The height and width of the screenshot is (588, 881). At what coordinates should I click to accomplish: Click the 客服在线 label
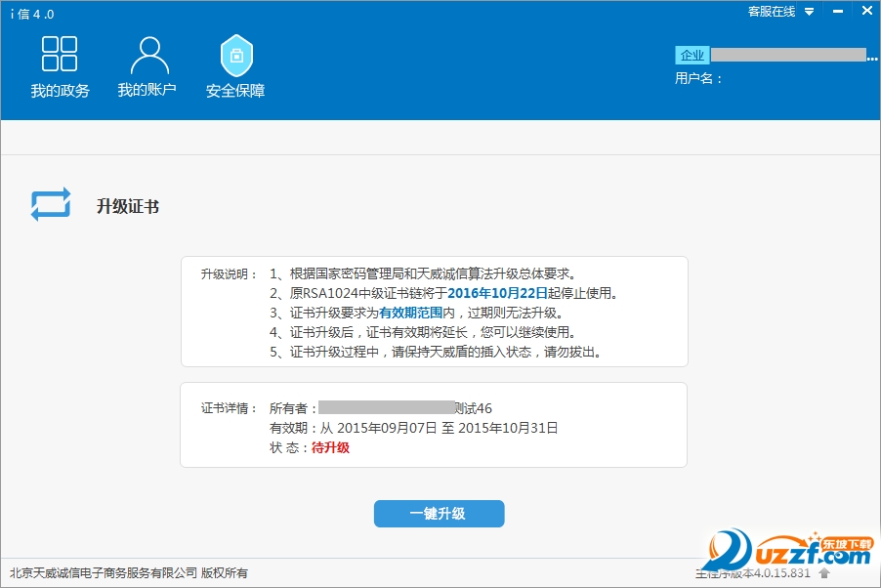click(x=772, y=12)
